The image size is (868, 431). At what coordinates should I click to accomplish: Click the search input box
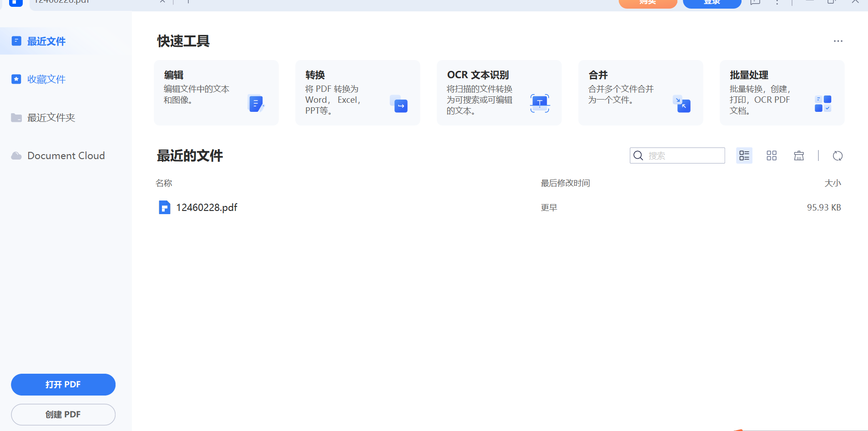pos(677,155)
